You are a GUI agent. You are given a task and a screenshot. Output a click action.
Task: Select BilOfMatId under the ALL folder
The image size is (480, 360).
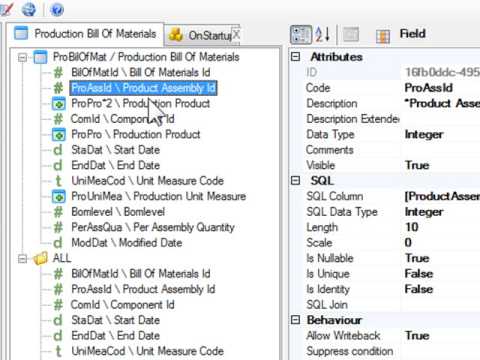[141, 274]
